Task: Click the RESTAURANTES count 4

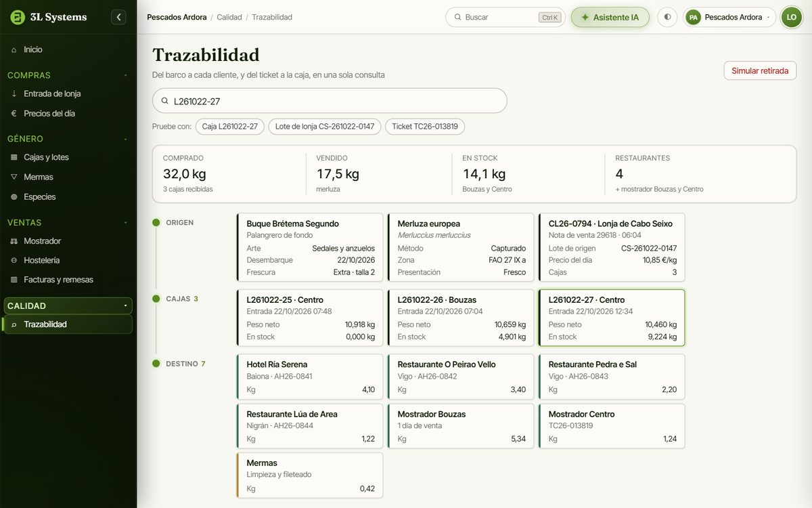Action: [x=619, y=174]
